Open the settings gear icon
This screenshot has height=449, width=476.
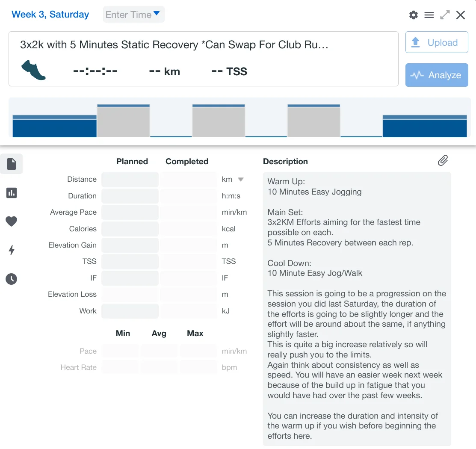[413, 15]
